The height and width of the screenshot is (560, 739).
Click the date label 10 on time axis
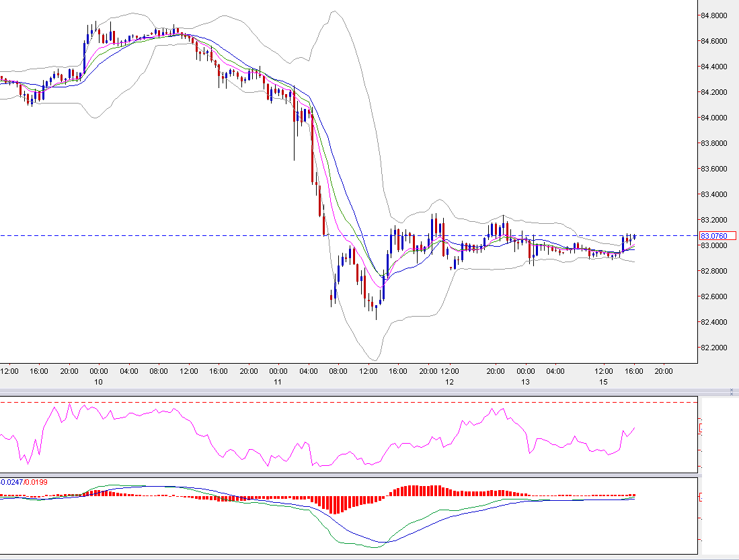pyautogui.click(x=98, y=382)
